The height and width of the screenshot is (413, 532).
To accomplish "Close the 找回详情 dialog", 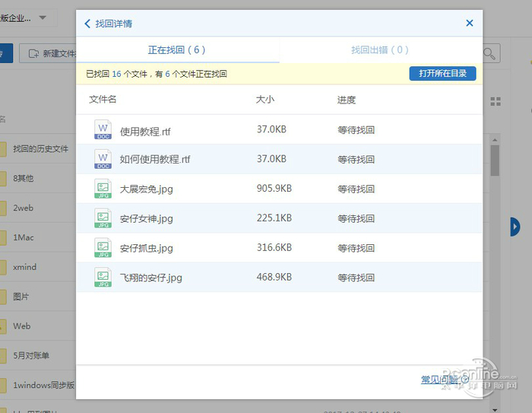I will (x=469, y=24).
